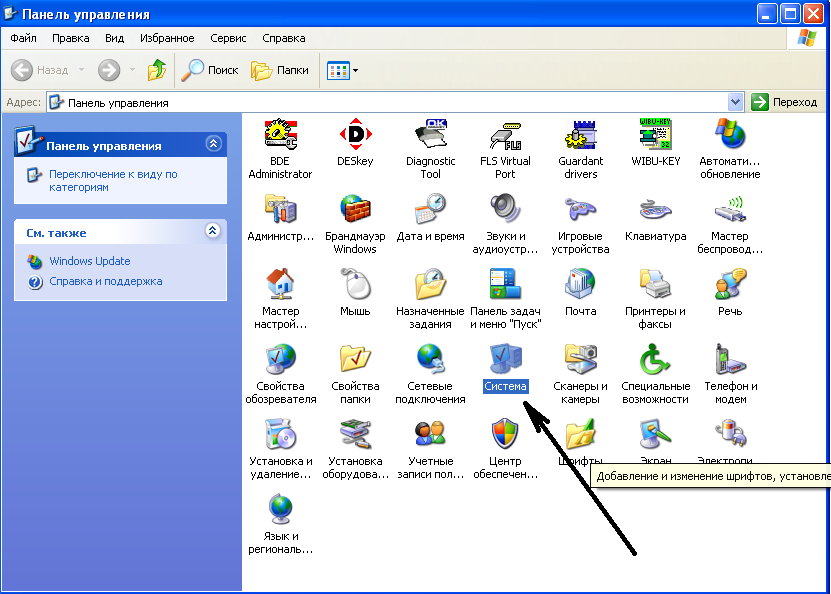Click the Переход go button
This screenshot has height=594, width=831.
[x=785, y=102]
